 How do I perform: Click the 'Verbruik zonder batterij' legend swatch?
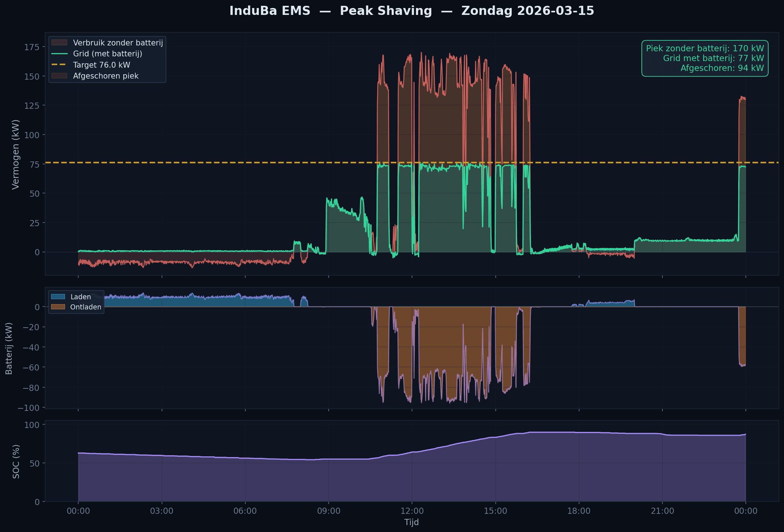pos(59,43)
